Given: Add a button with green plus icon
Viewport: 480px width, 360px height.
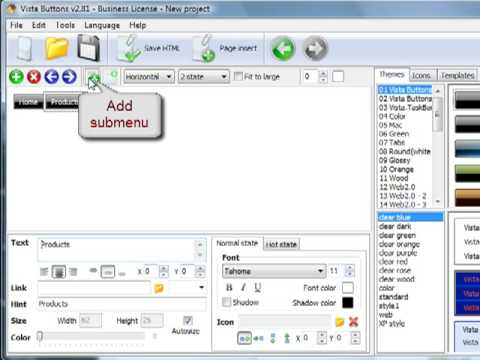Looking at the screenshot, I should point(16,77).
